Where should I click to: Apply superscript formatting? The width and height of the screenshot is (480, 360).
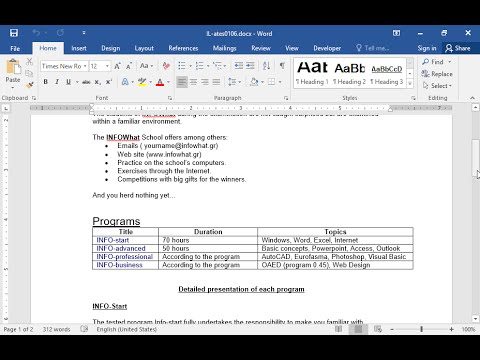[x=109, y=82]
